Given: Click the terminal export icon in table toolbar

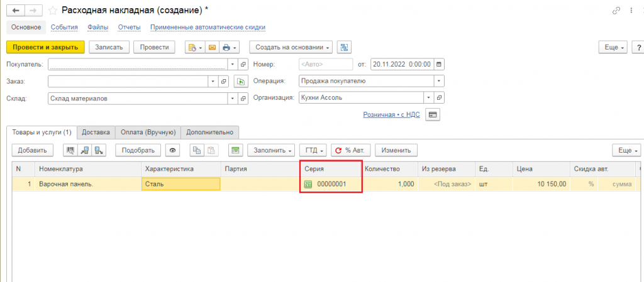Looking at the screenshot, I should tap(99, 151).
